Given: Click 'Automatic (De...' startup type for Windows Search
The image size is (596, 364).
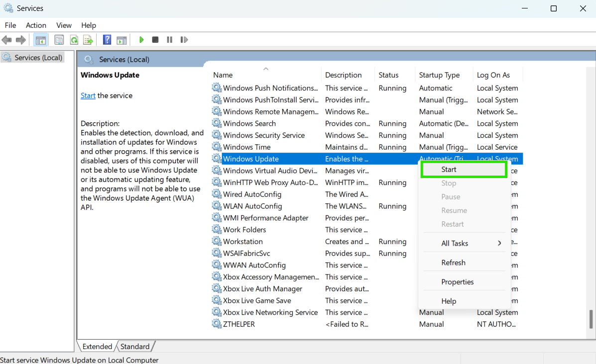Looking at the screenshot, I should pyautogui.click(x=444, y=123).
